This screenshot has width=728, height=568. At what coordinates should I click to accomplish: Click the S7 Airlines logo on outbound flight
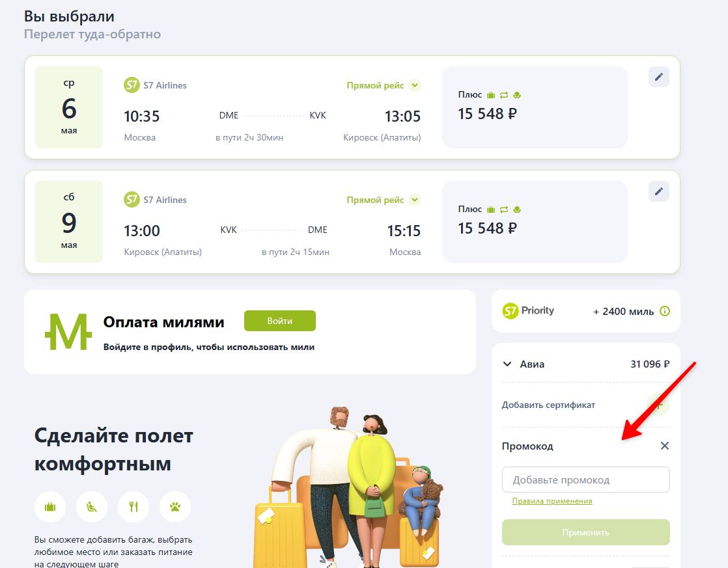coord(132,85)
